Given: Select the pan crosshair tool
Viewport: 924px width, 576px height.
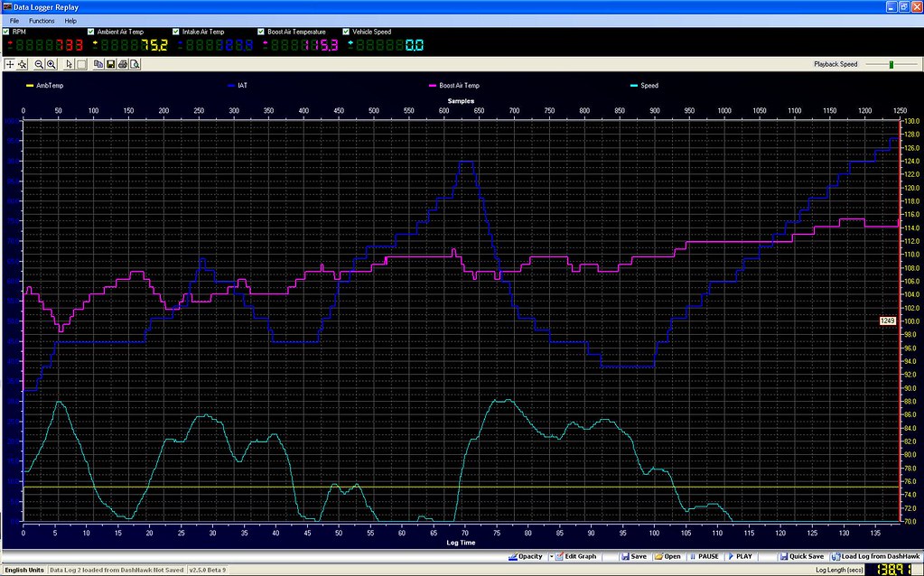Looking at the screenshot, I should pos(9,64).
